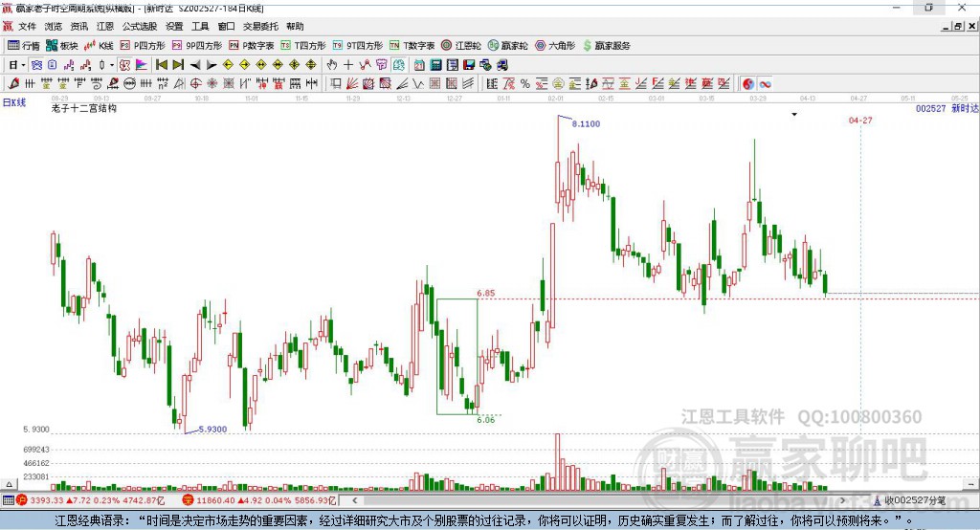Viewport: 980px width, 530px height.
Task: Click the 老子十二宫结构 indicator title
Action: tap(84, 108)
